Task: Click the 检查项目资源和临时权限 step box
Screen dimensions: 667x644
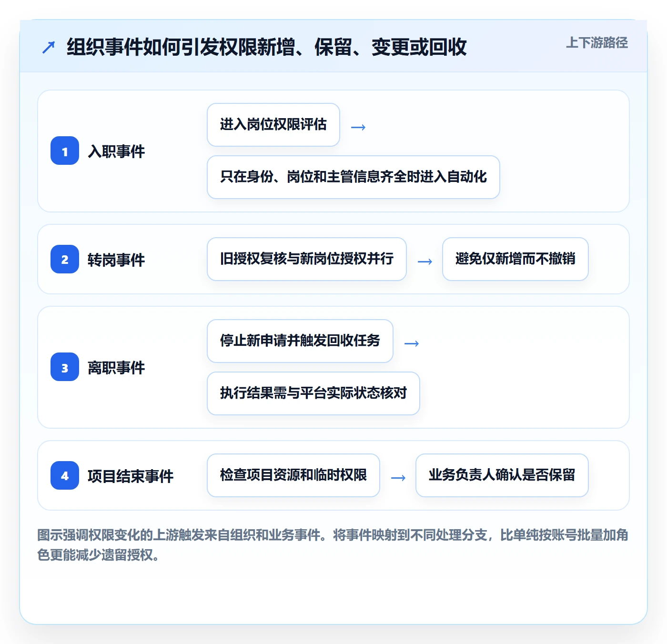Action: point(293,475)
